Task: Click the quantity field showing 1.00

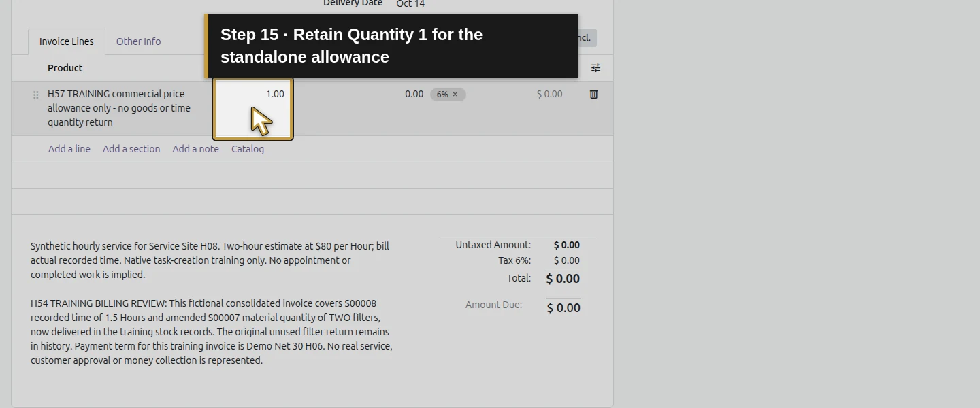Action: pos(253,108)
